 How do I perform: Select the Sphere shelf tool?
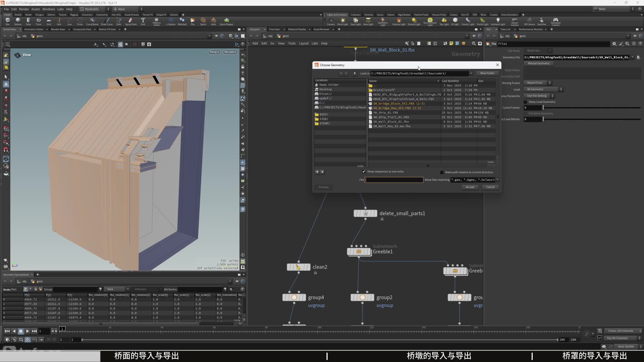click(x=18, y=21)
